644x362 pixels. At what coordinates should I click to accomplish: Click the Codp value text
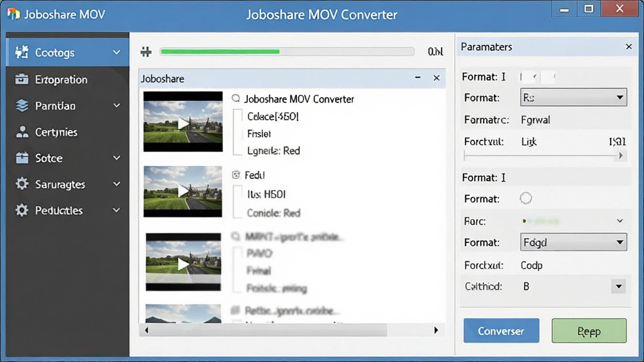coord(531,265)
